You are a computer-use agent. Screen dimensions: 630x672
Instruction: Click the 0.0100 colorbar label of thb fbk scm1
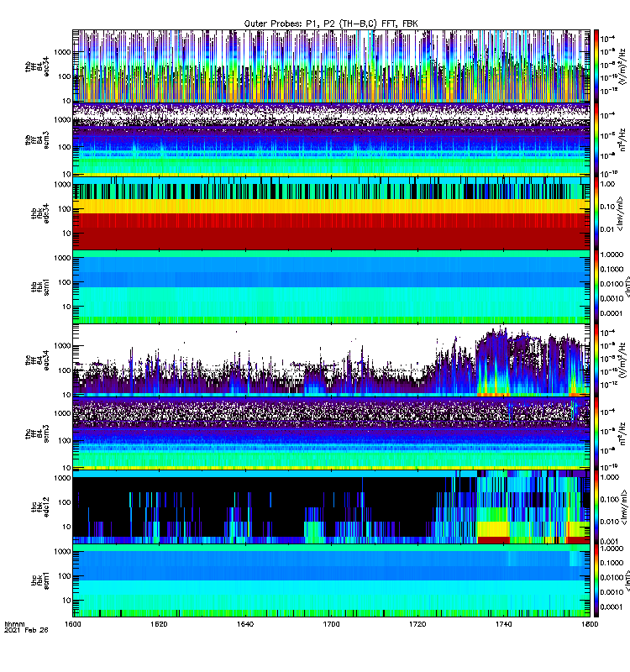612,284
